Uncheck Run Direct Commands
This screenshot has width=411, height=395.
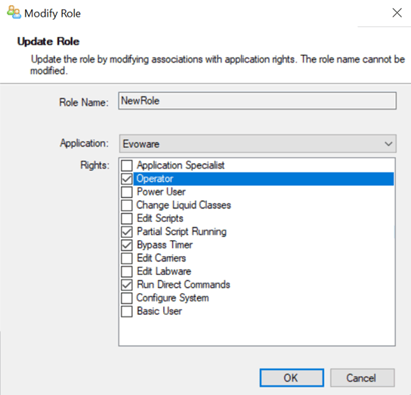(x=127, y=285)
